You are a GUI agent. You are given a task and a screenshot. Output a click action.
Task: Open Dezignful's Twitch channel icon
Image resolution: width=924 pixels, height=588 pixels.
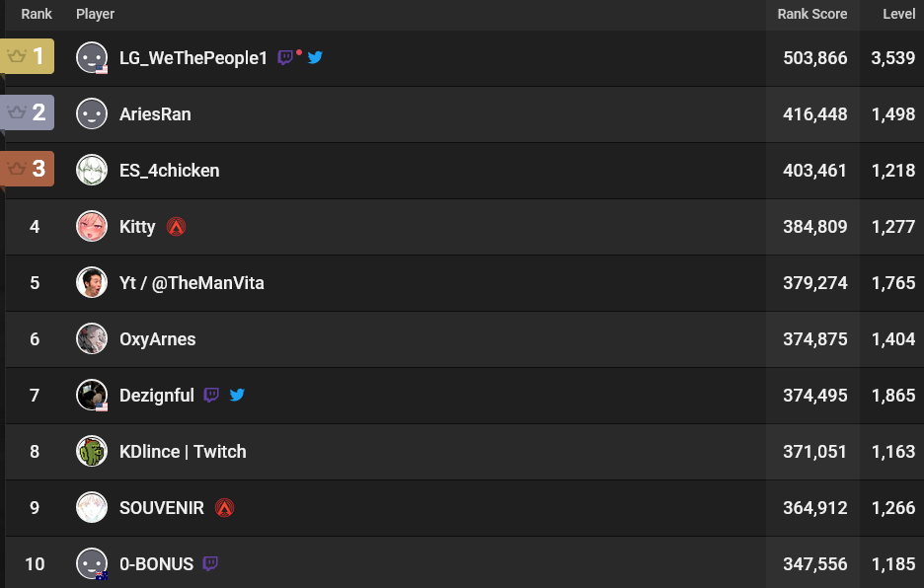point(211,396)
